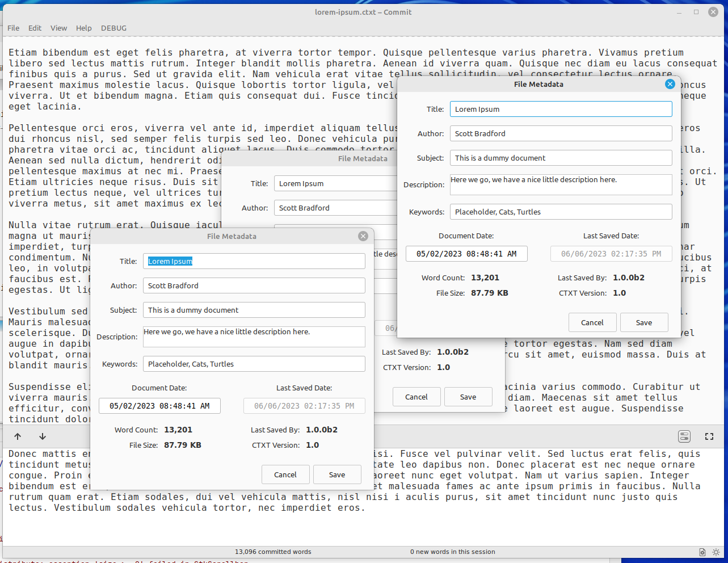Click Keywords field in the blue-X dialog
The image size is (728, 563).
pos(561,212)
